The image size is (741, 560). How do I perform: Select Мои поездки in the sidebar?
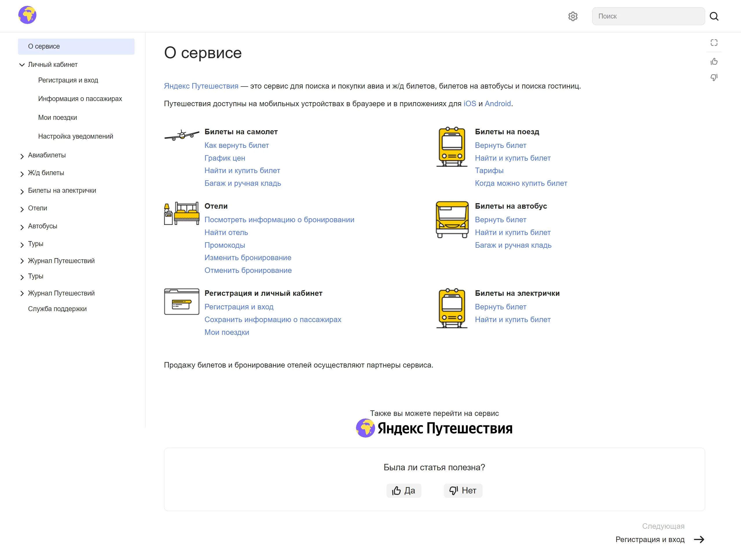click(x=58, y=117)
